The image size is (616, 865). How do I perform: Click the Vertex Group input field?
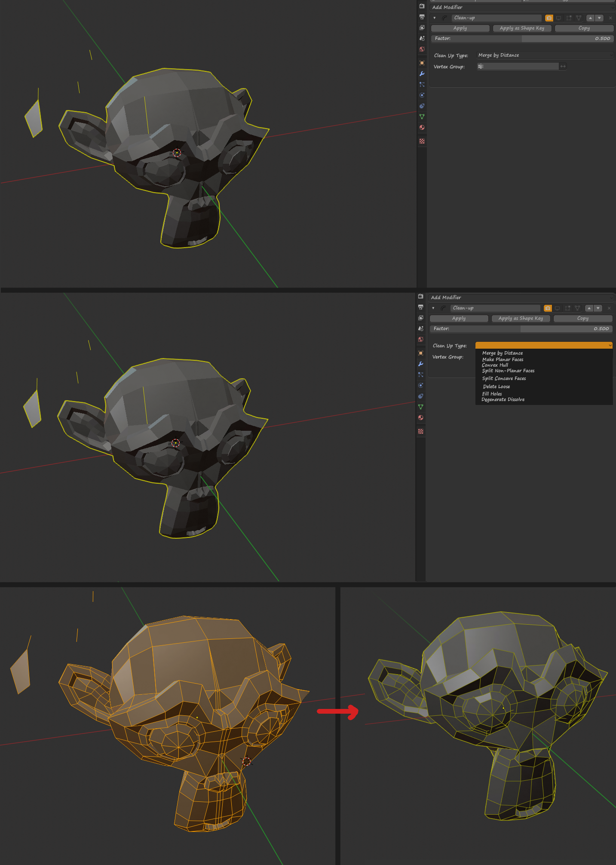point(518,66)
